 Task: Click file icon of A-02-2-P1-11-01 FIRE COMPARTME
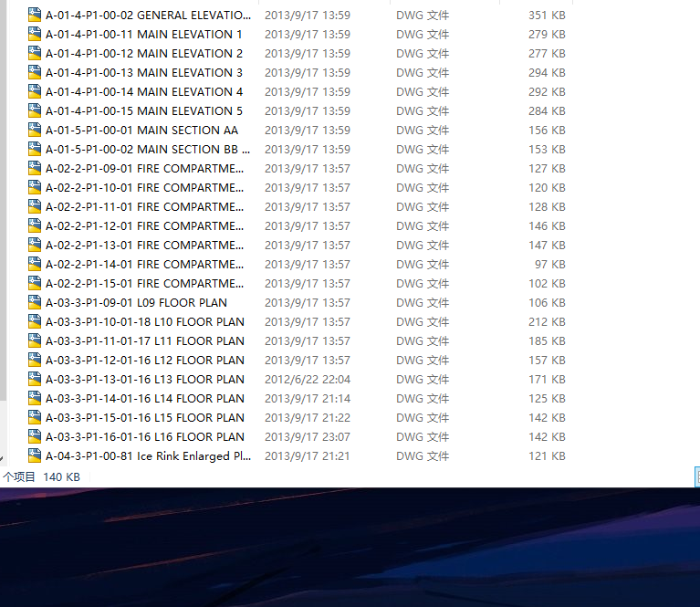35,207
